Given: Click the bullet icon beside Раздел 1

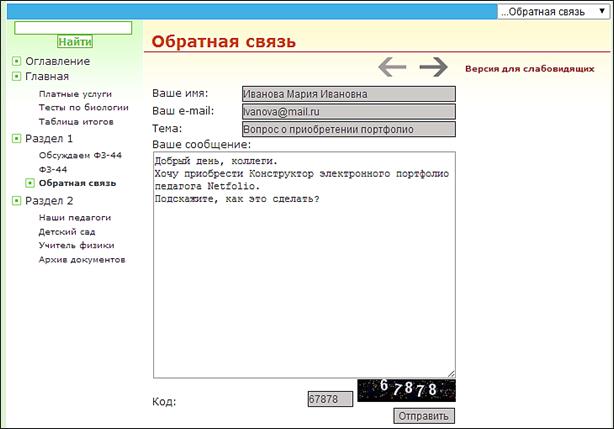Looking at the screenshot, I should 16,139.
